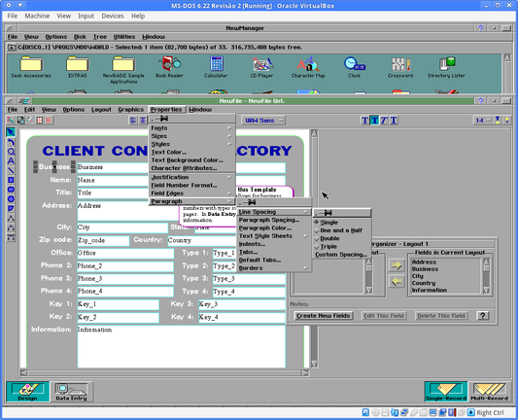
Task: Expand the Field Edges submenu
Action: pos(191,193)
